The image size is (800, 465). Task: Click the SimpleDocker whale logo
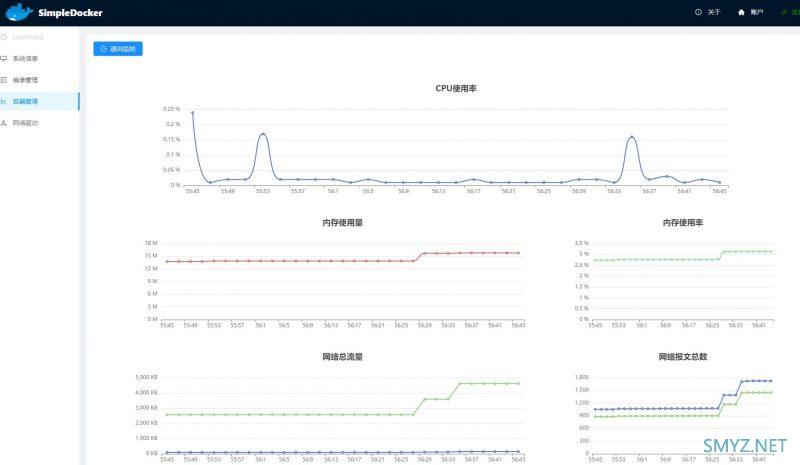click(19, 12)
